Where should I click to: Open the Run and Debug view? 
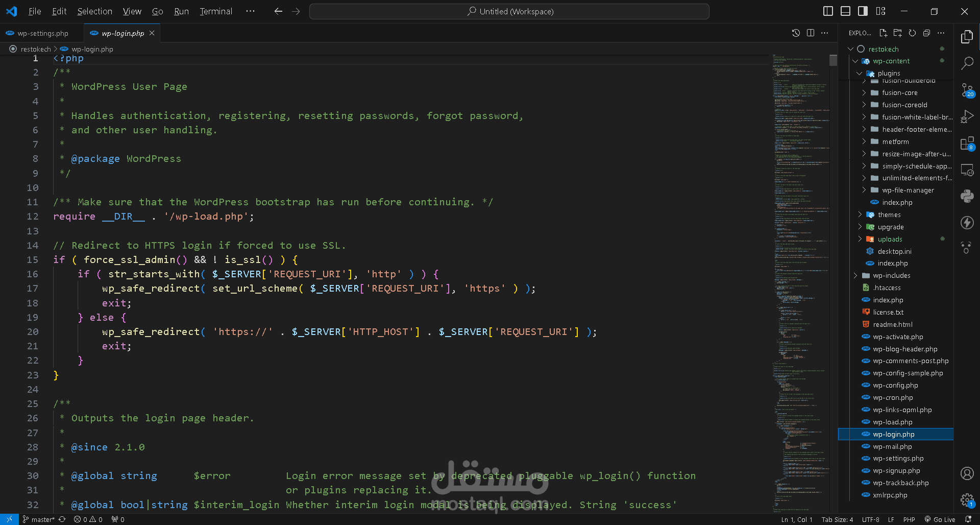pos(967,116)
